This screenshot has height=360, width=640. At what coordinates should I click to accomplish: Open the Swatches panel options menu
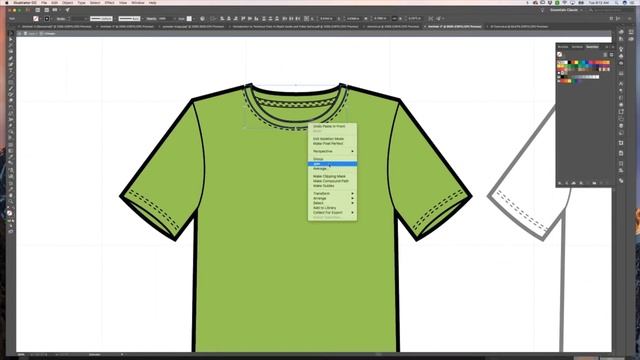click(613, 47)
